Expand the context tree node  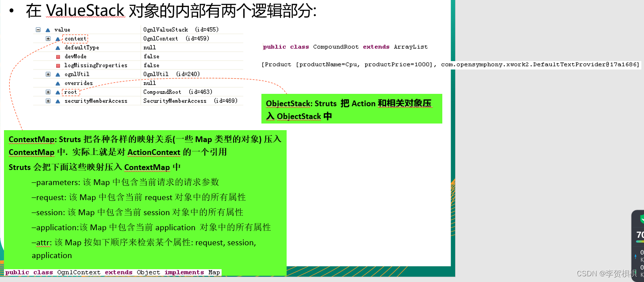coord(48,39)
